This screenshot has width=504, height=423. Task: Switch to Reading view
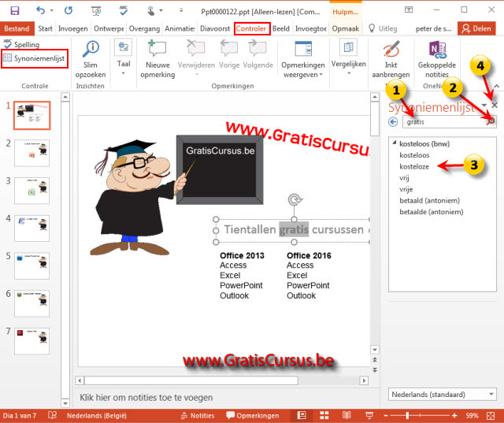coord(346,415)
